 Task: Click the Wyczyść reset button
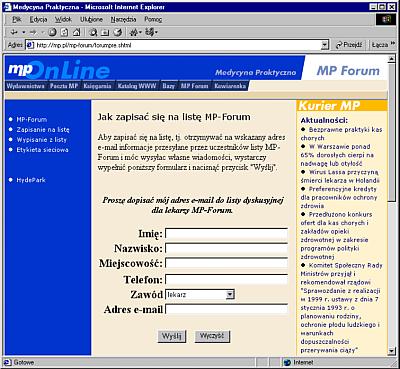212,336
